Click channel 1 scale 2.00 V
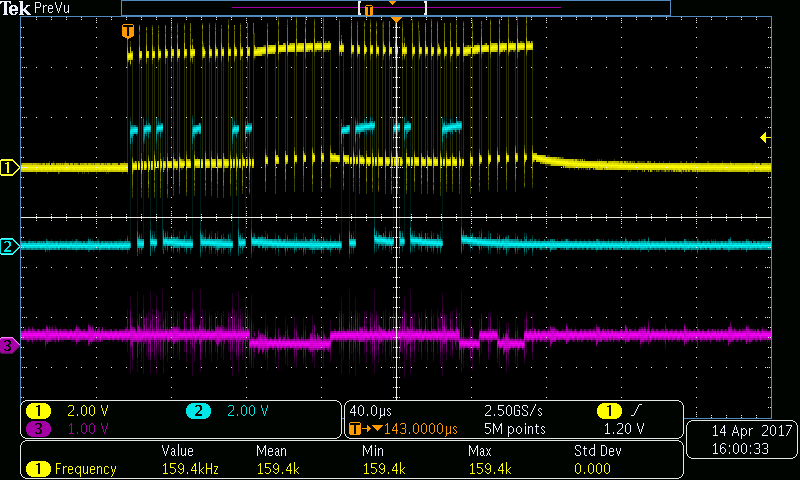The width and height of the screenshot is (800, 480). pos(88,411)
